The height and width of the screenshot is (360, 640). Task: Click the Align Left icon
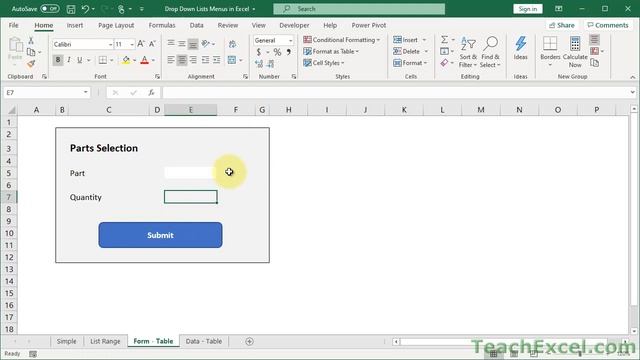point(171,60)
